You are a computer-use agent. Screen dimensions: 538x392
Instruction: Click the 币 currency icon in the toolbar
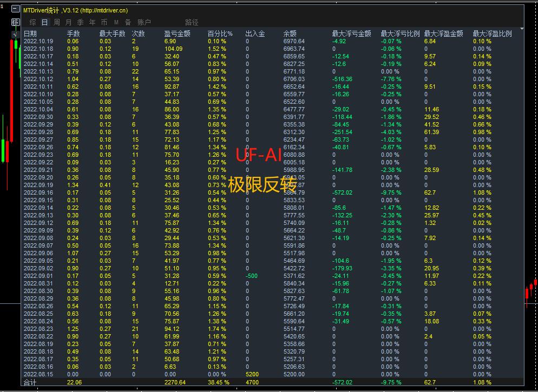coord(103,22)
